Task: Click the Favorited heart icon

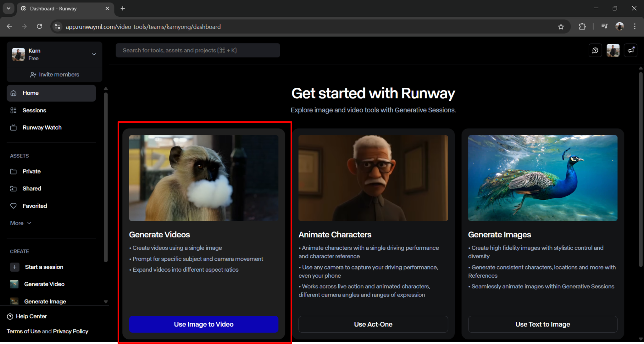Action: pos(14,206)
